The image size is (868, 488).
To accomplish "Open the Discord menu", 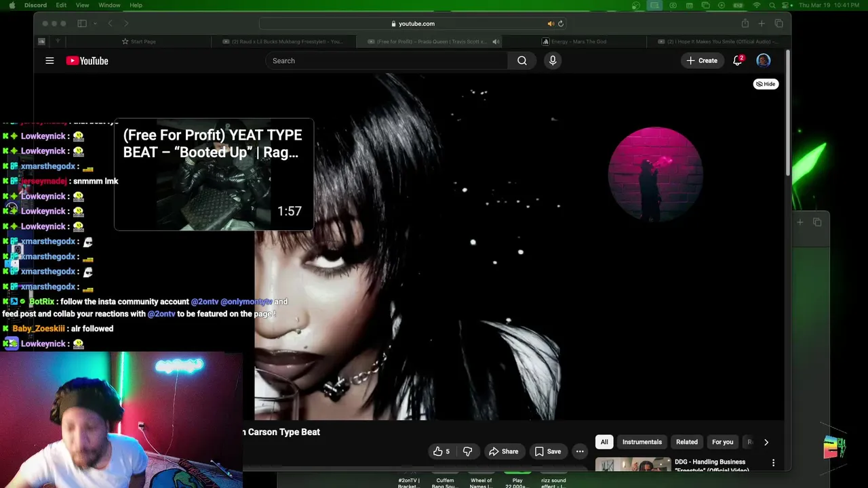I will pyautogui.click(x=35, y=5).
